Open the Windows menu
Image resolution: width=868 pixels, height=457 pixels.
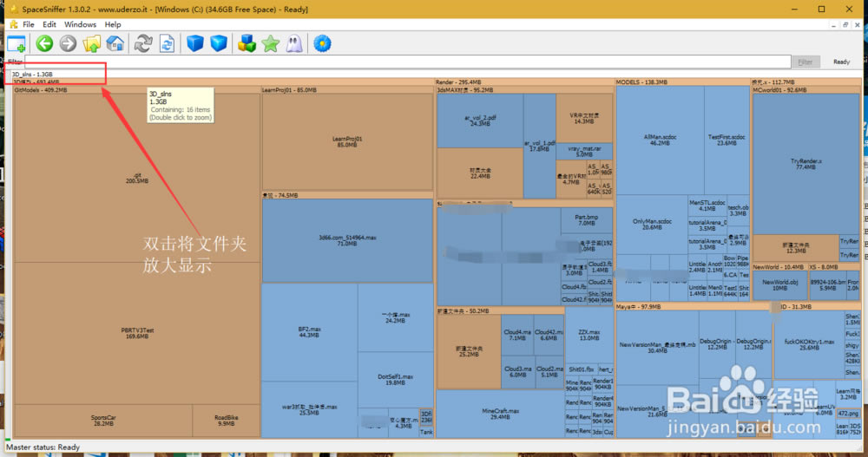point(81,25)
